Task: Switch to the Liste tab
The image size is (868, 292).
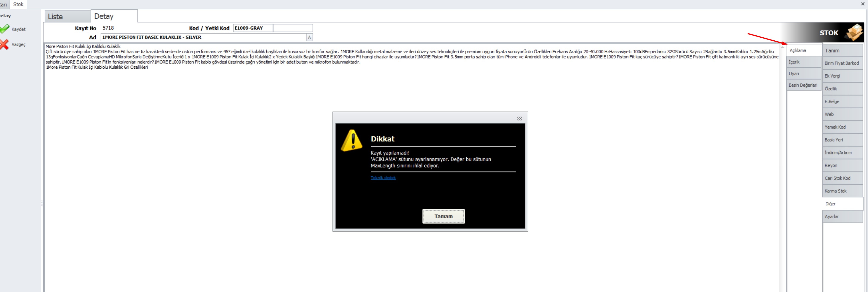Action: (x=67, y=16)
